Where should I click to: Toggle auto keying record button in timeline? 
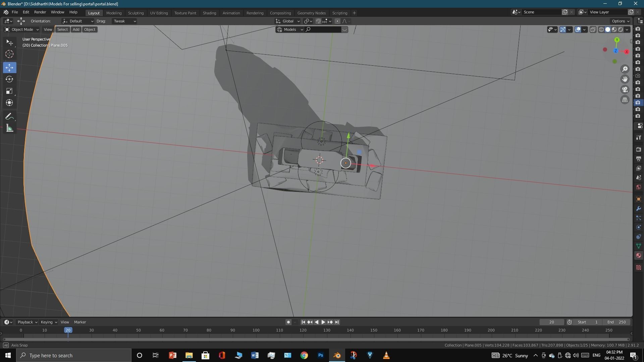click(288, 322)
